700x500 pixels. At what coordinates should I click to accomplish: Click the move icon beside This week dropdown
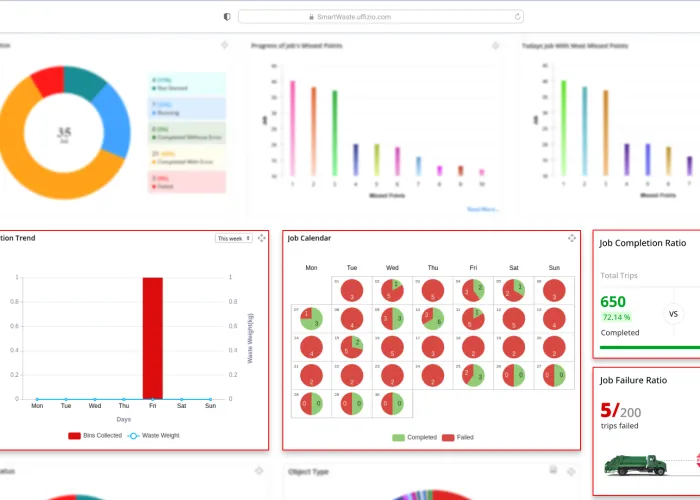(x=261, y=238)
